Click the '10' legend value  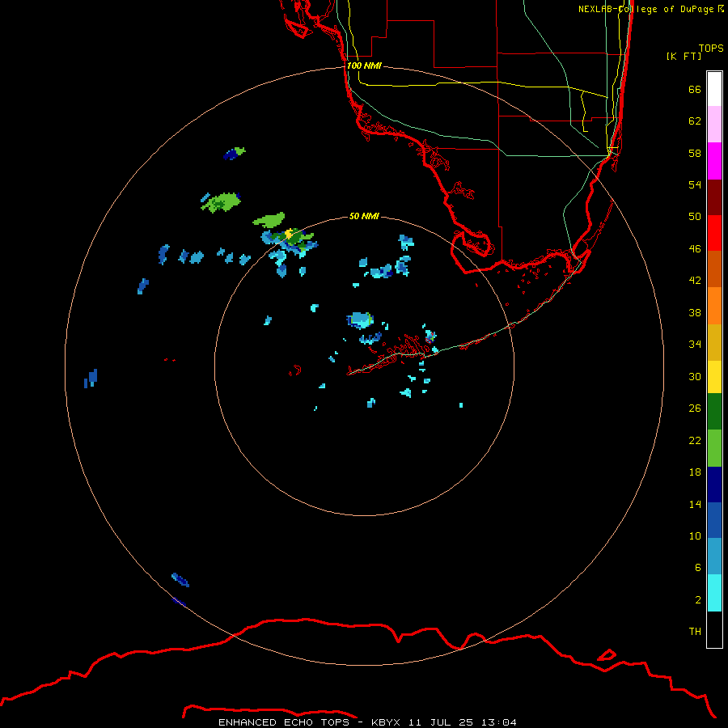pyautogui.click(x=695, y=536)
